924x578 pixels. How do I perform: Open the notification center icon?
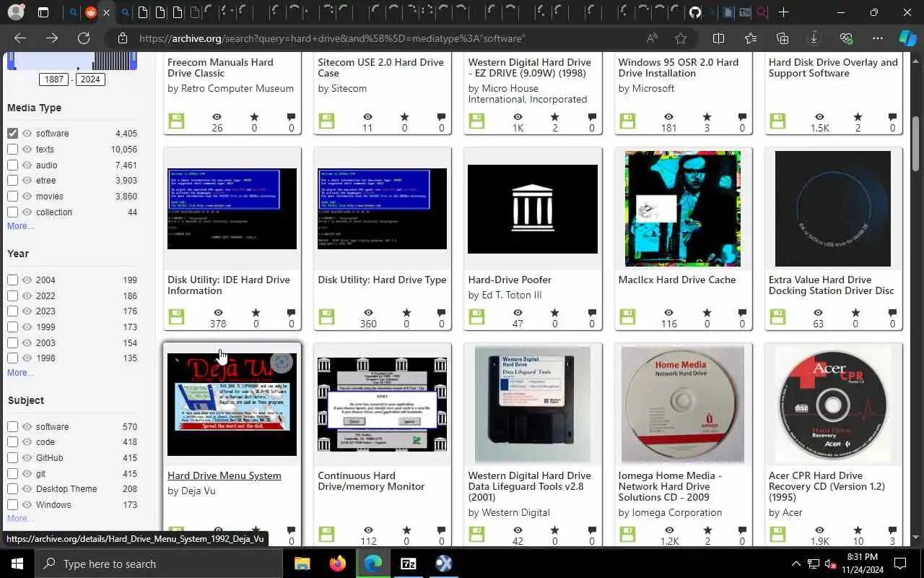900,564
